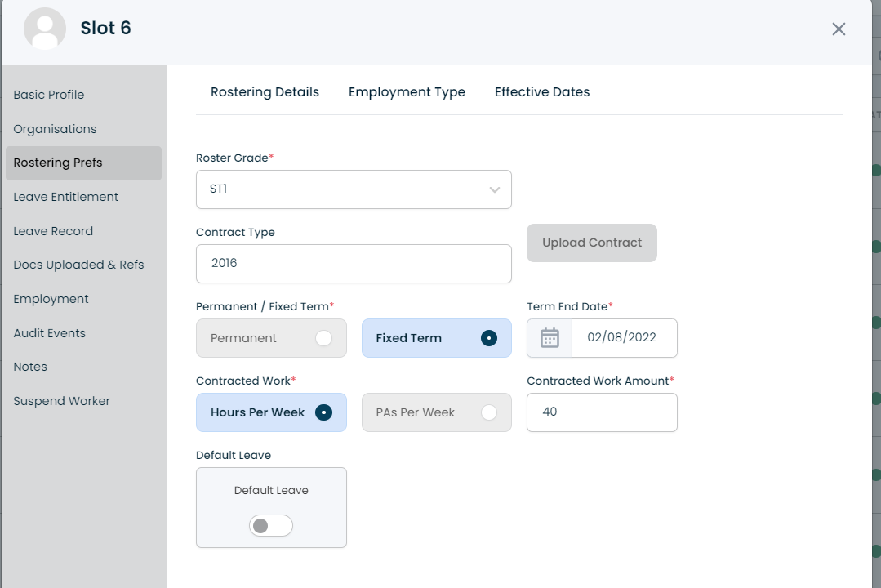Image resolution: width=881 pixels, height=588 pixels.
Task: Choose PAs Per Week contracted work
Action: tap(437, 412)
